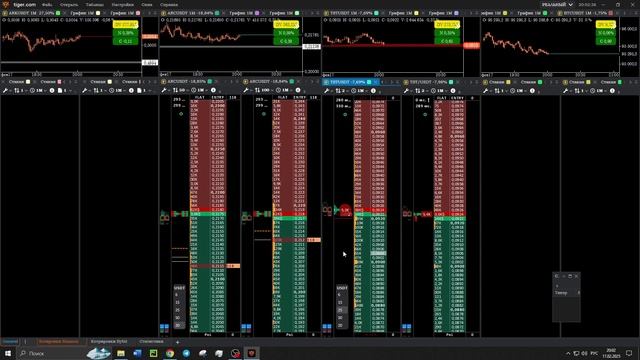The image size is (640, 360).
Task: Open the Открыть menu
Action: pyautogui.click(x=69, y=5)
